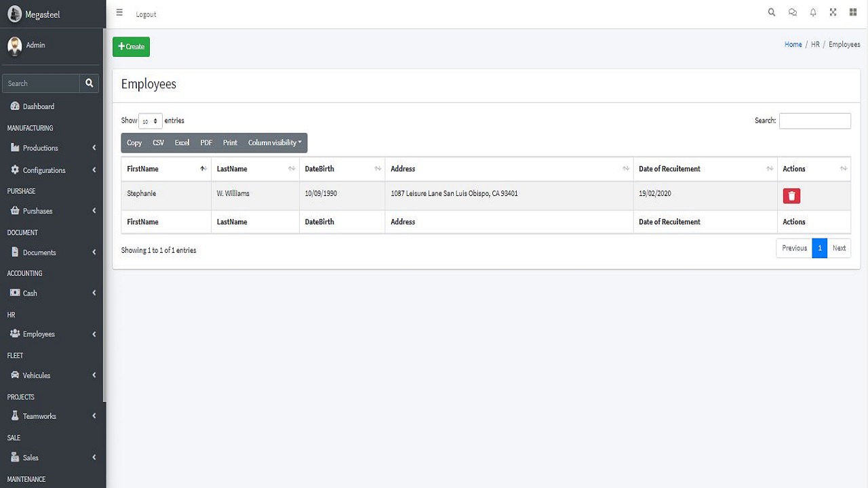Viewport: 868px width, 488px height.
Task: Delete Stephanie's employee record via trash icon
Action: (791, 196)
